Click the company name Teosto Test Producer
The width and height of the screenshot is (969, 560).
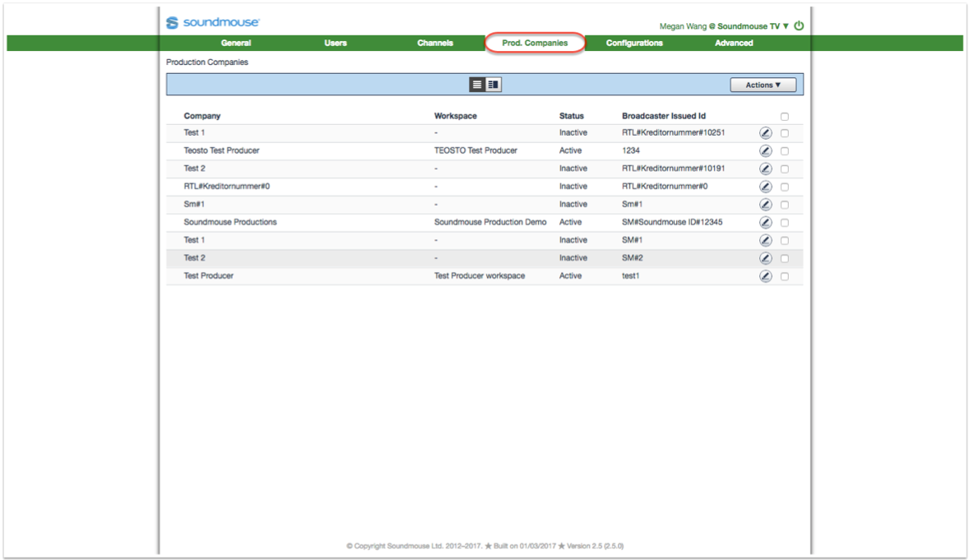point(221,150)
